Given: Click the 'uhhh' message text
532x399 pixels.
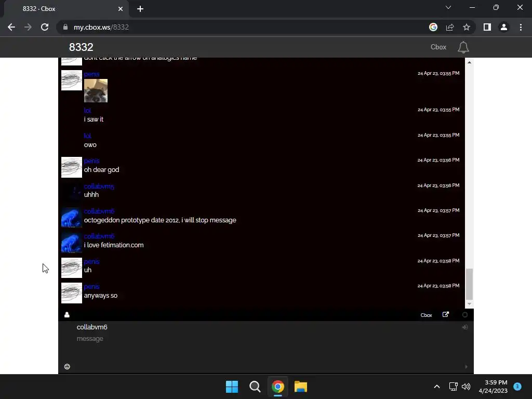Looking at the screenshot, I should (91, 195).
